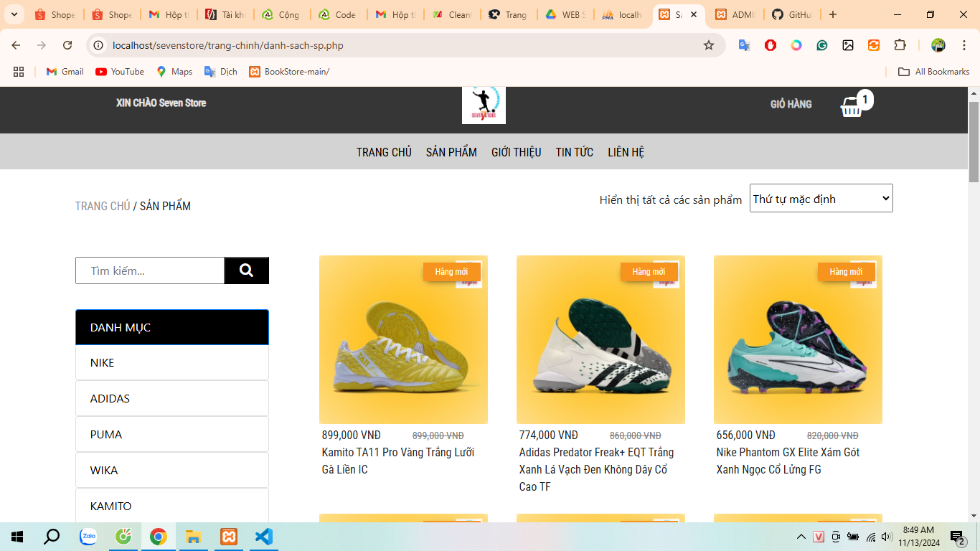The width and height of the screenshot is (980, 551).
Task: Launch Zalo from the taskbar
Action: [x=88, y=537]
